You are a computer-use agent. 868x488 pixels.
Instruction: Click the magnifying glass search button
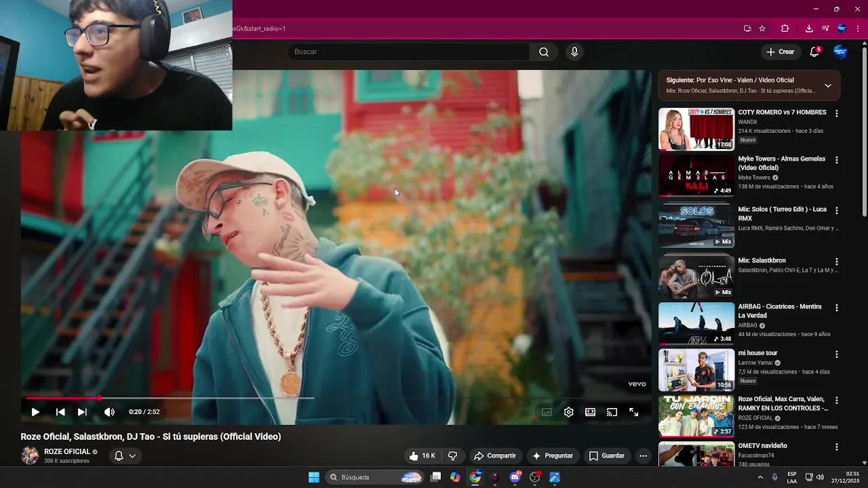(544, 52)
